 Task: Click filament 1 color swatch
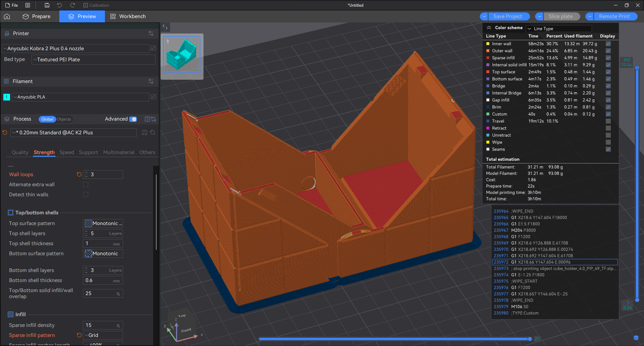6,97
